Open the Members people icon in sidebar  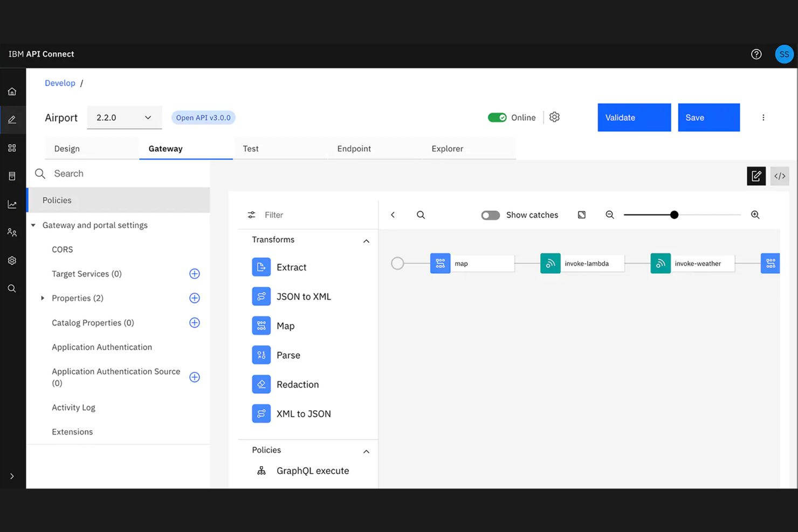pyautogui.click(x=12, y=232)
